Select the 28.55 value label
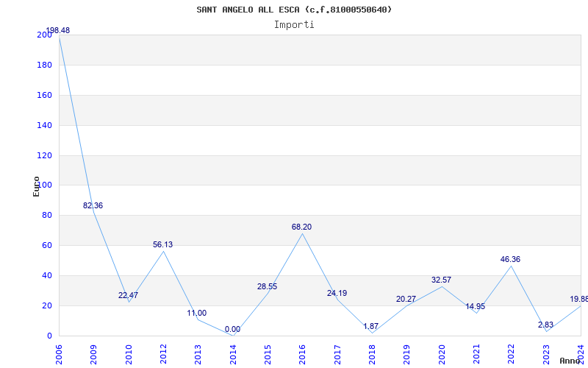 (267, 286)
